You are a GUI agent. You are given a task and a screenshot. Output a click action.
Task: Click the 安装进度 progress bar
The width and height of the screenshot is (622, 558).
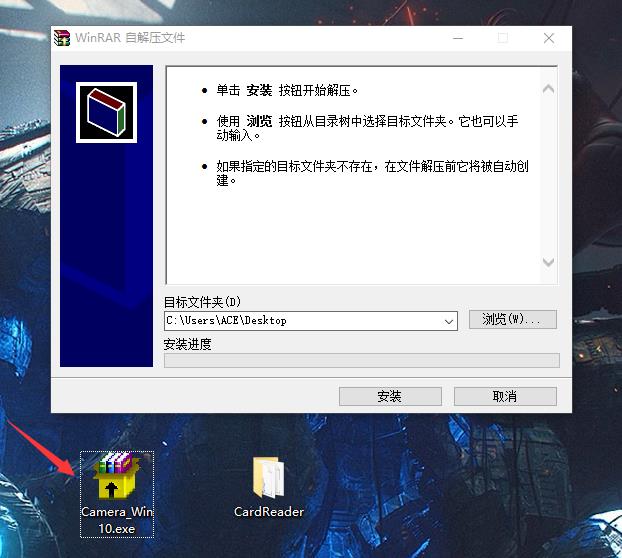[361, 360]
